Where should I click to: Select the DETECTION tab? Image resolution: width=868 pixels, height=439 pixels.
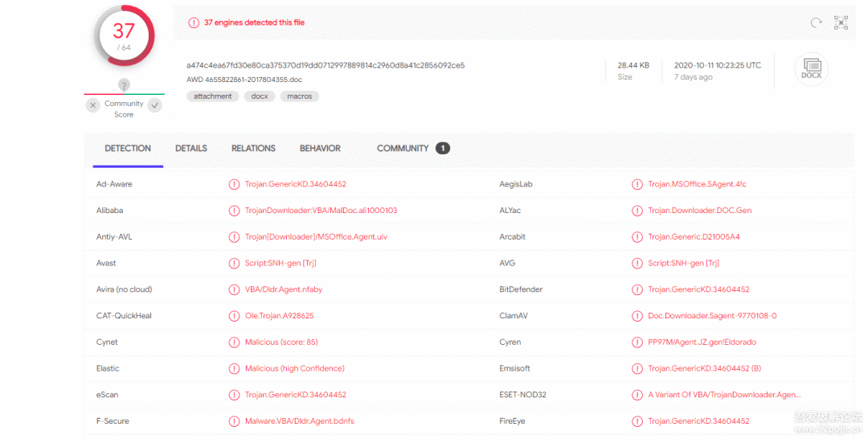pos(128,149)
